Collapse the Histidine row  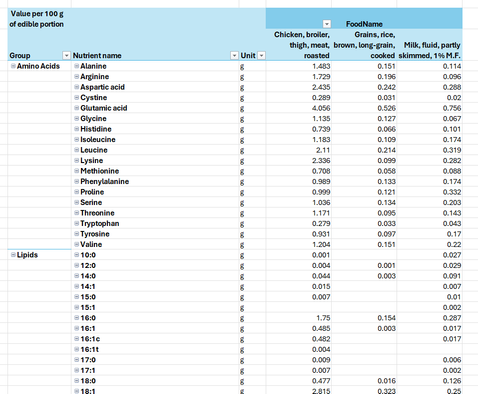(77, 129)
